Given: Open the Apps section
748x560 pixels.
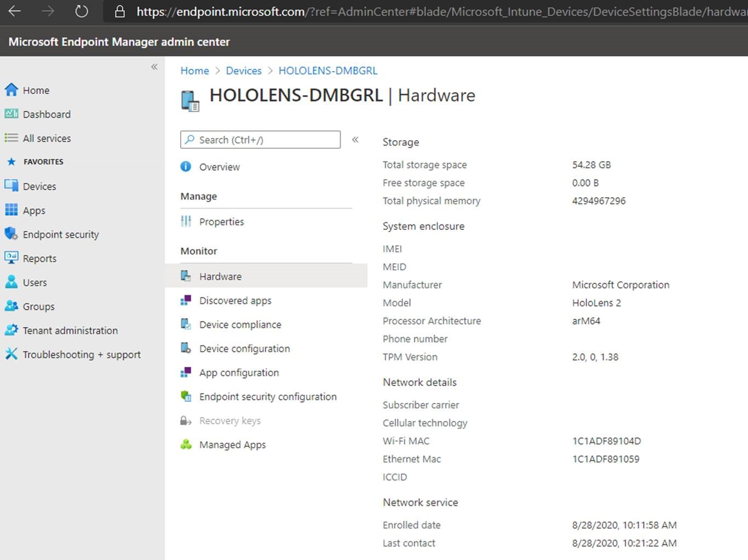Looking at the screenshot, I should coord(11,210).
